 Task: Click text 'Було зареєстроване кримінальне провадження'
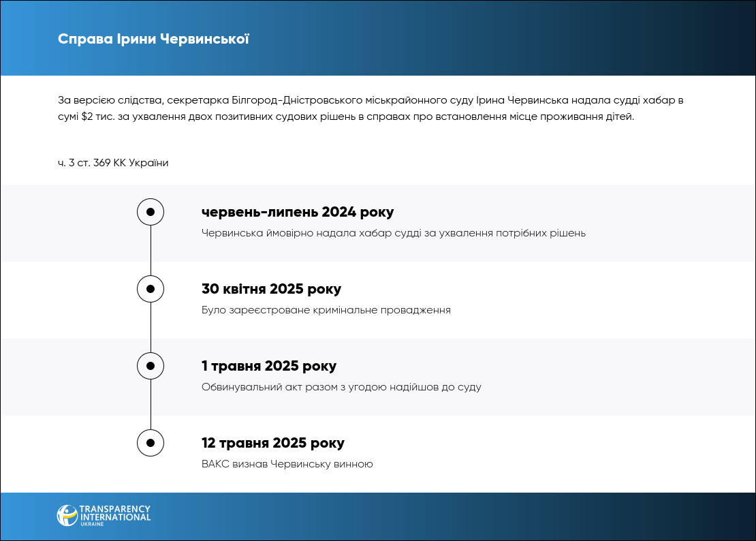click(326, 310)
